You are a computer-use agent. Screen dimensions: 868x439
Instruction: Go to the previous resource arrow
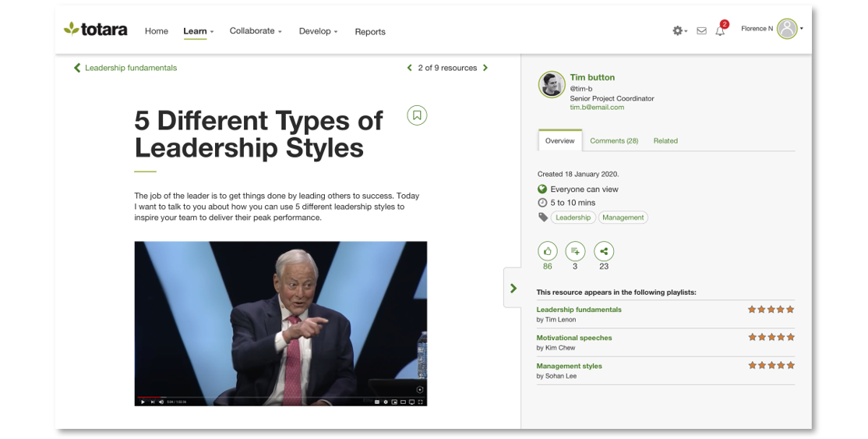(x=410, y=68)
